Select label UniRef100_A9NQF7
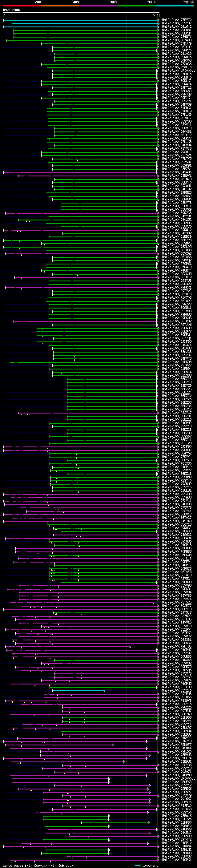The height and width of the screenshot is (868, 197). click(x=177, y=745)
